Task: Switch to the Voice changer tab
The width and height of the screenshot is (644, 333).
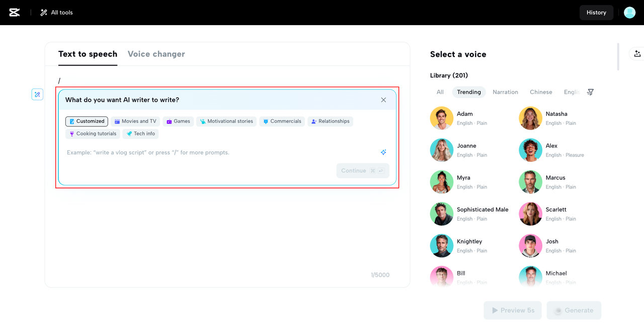Action: point(156,53)
